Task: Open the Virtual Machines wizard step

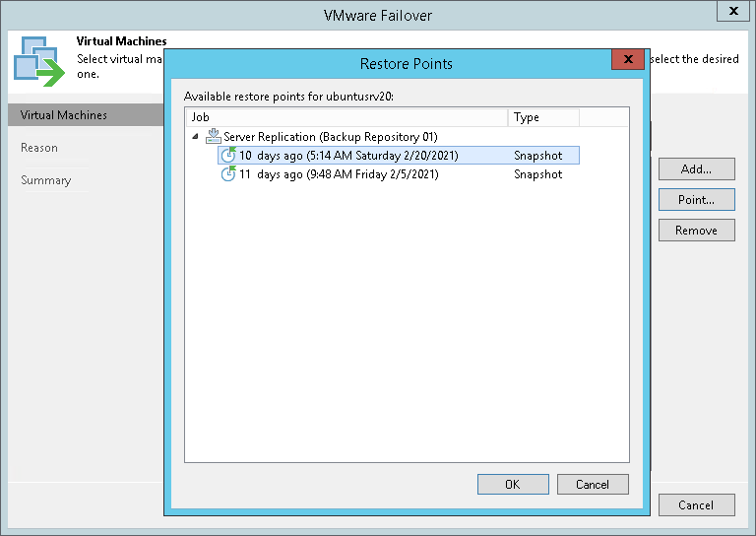Action: click(x=86, y=115)
